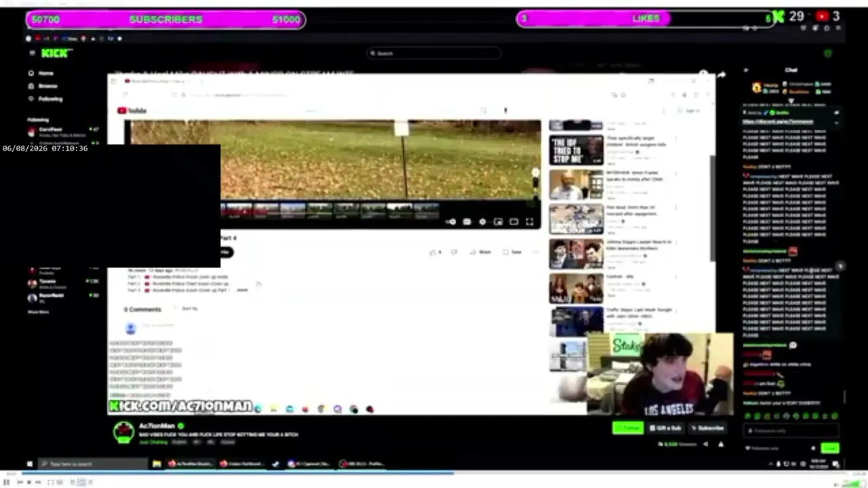The width and height of the screenshot is (868, 488).
Task: Click the Just Chatting category link
Action: [153, 442]
